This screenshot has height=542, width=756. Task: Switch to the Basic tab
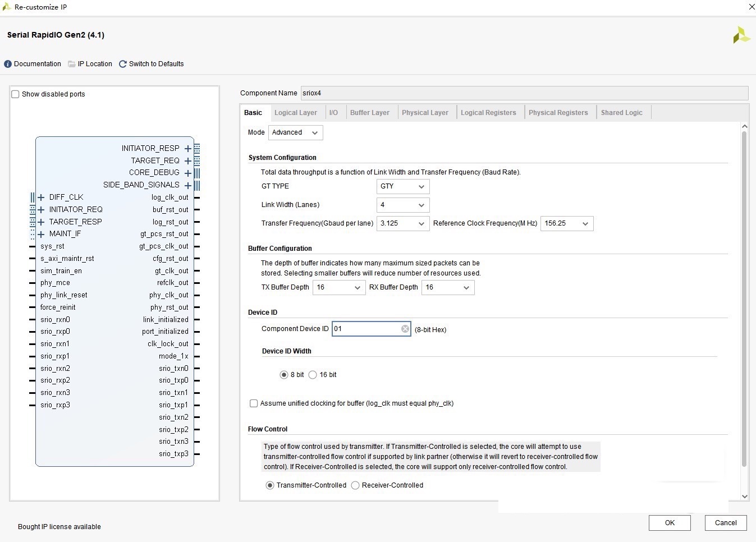(253, 113)
